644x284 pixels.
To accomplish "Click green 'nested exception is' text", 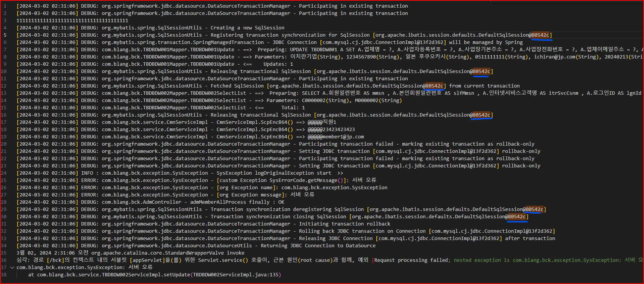I will 482,260.
